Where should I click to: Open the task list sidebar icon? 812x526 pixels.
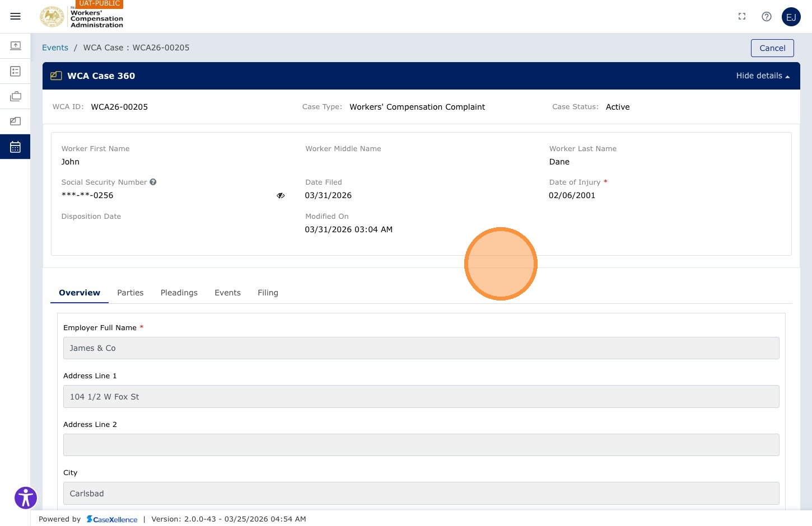point(16,71)
